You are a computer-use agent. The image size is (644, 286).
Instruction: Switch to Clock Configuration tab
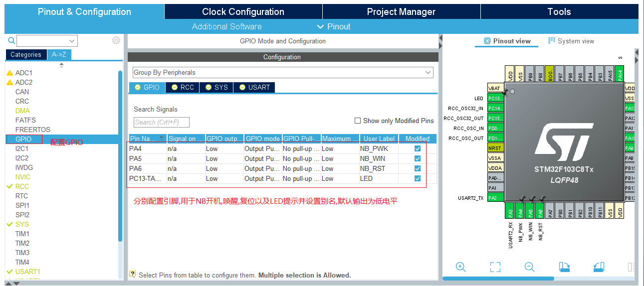(243, 11)
